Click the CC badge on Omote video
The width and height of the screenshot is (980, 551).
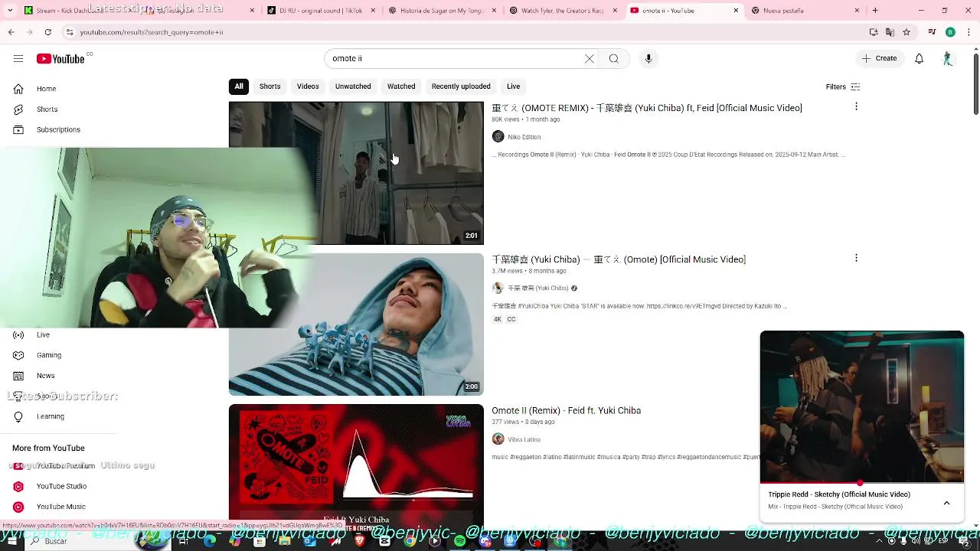pyautogui.click(x=511, y=319)
